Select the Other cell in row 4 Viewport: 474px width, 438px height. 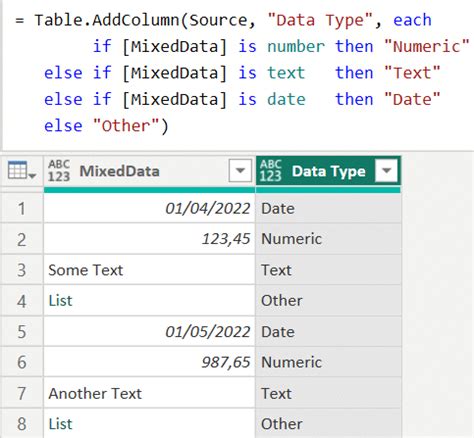click(328, 301)
